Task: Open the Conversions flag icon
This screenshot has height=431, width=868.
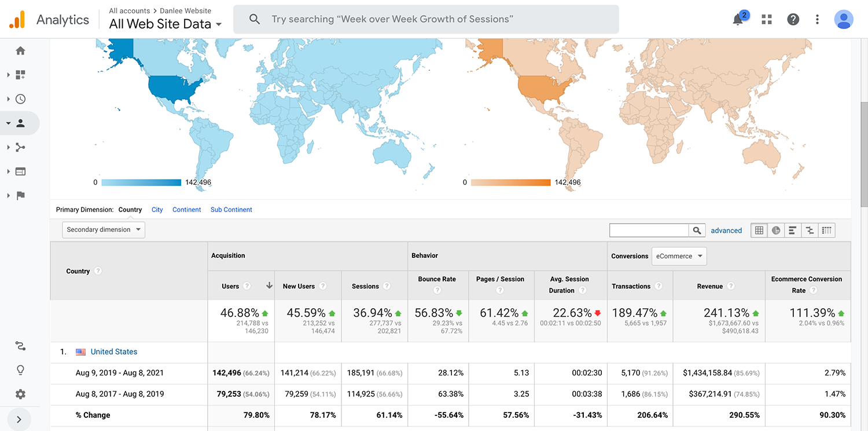Action: [x=20, y=196]
